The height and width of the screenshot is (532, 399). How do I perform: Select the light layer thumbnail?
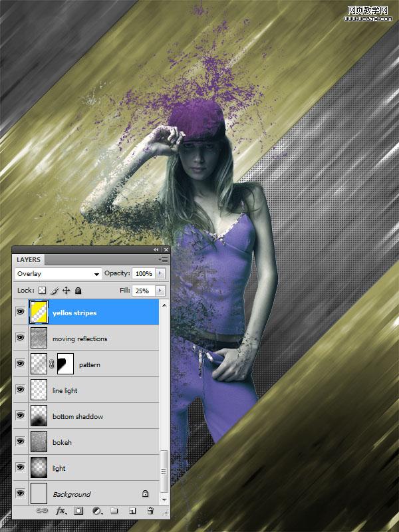pyautogui.click(x=39, y=467)
